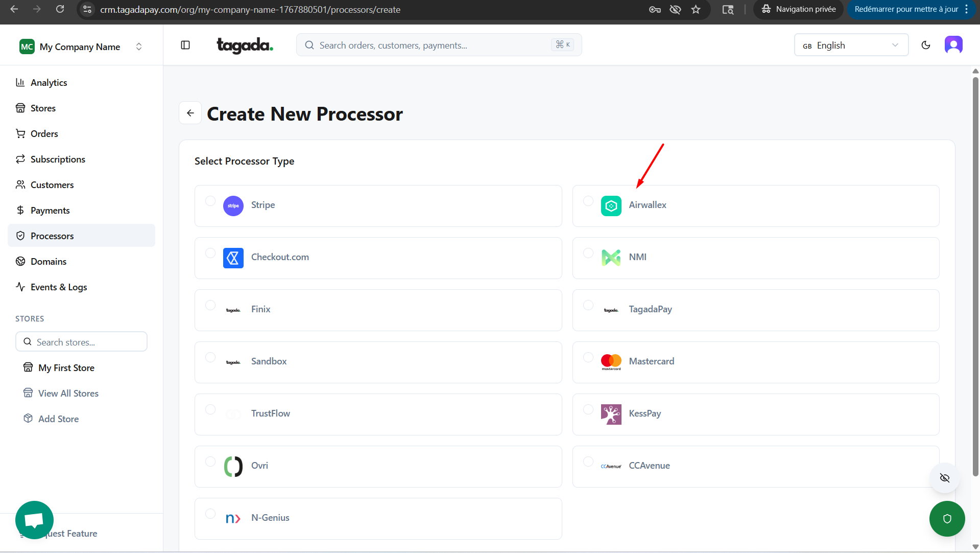The height and width of the screenshot is (553, 980).
Task: Go to Events & Logs section
Action: (59, 287)
